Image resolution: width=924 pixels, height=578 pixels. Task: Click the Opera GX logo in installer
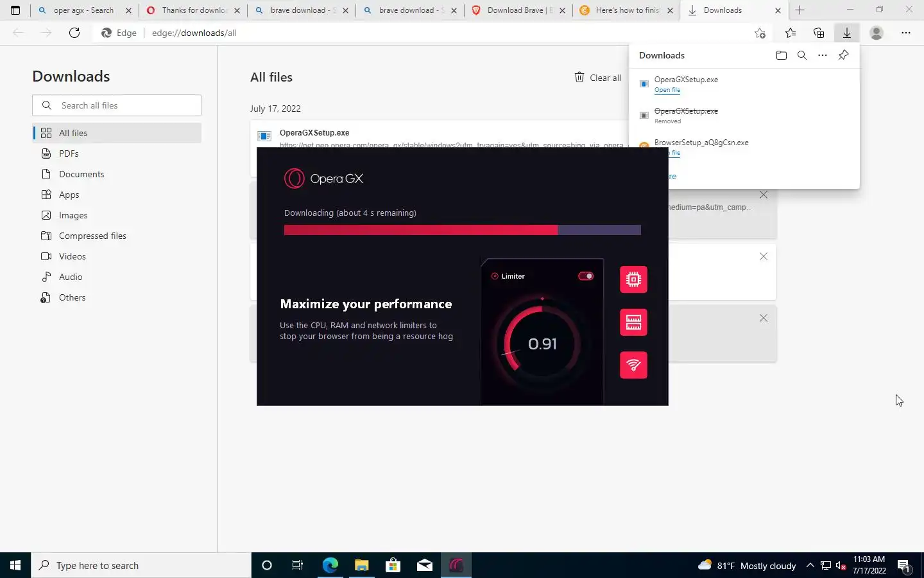(x=323, y=179)
